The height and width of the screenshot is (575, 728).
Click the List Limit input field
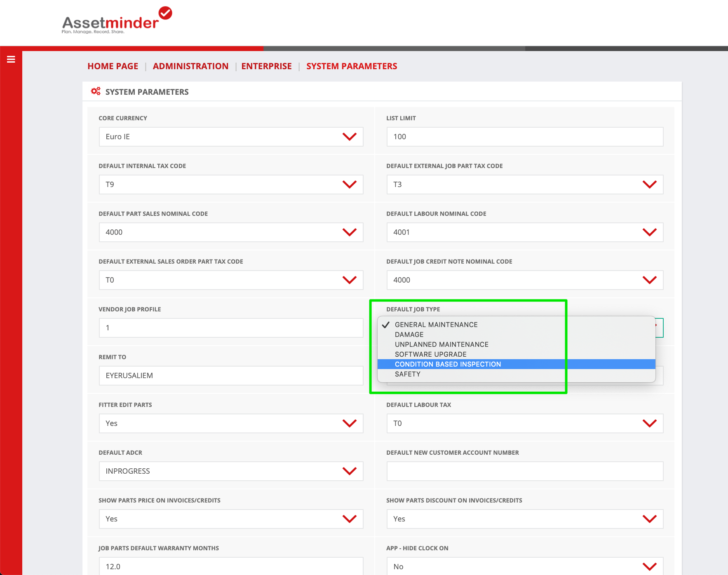coord(525,137)
